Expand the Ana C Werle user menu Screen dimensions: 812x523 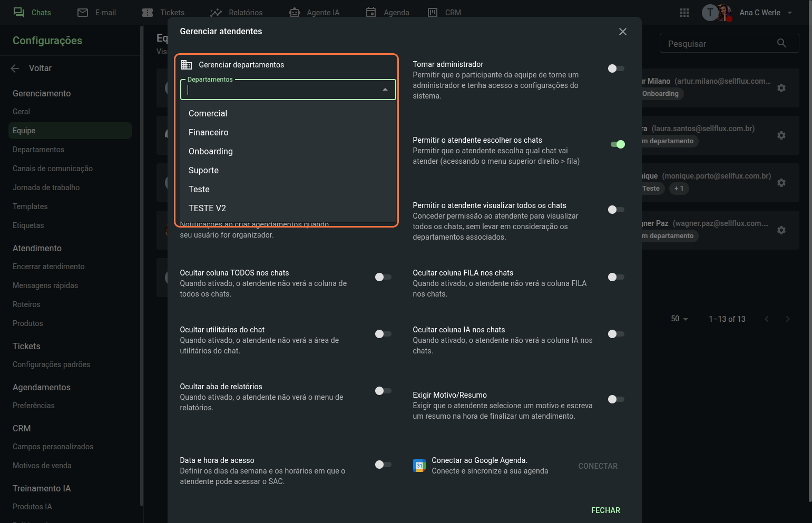790,13
